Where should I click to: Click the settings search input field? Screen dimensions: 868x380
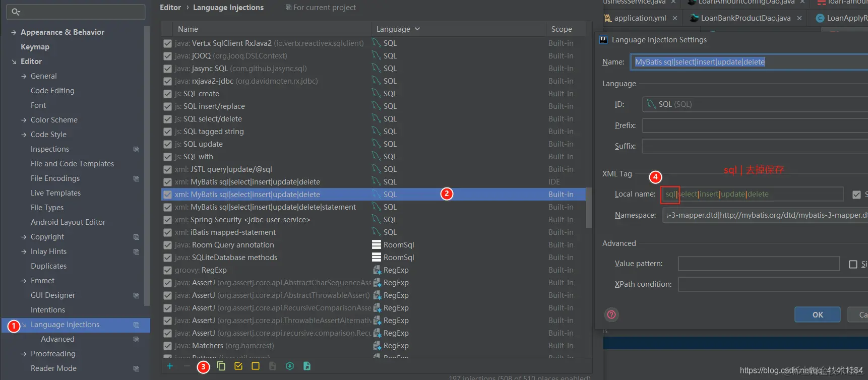[x=76, y=12]
